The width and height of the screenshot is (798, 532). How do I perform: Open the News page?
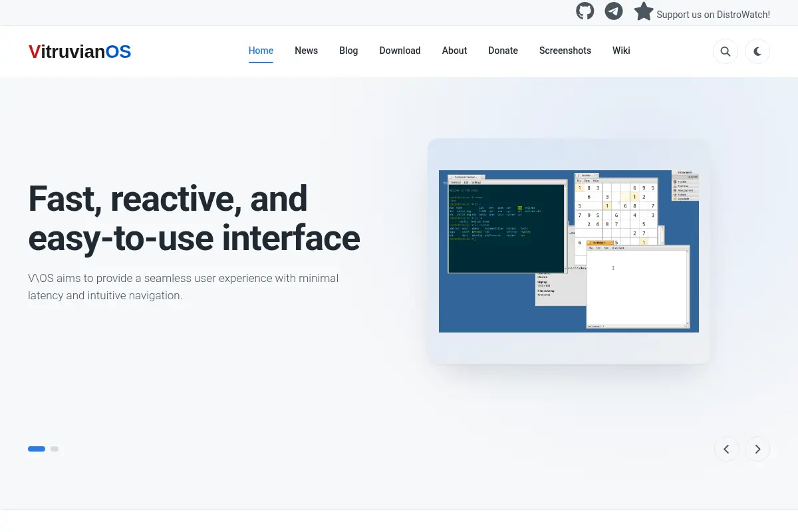click(x=306, y=51)
